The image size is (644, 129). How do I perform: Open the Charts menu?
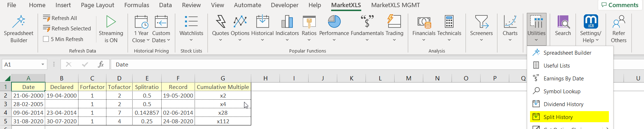[510, 29]
